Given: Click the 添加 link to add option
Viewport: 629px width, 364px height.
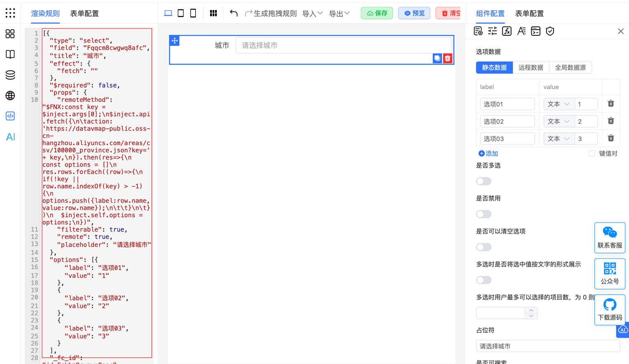Looking at the screenshot, I should pos(488,153).
